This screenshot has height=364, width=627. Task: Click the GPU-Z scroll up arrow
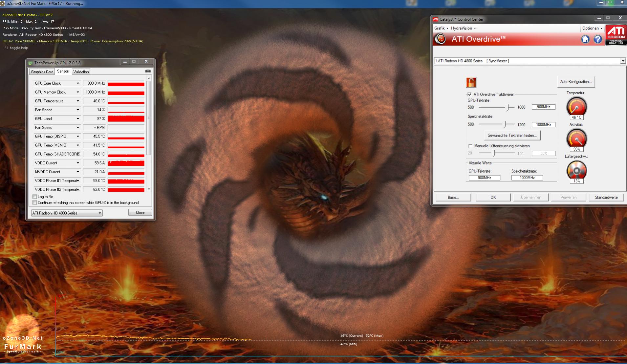(149, 78)
